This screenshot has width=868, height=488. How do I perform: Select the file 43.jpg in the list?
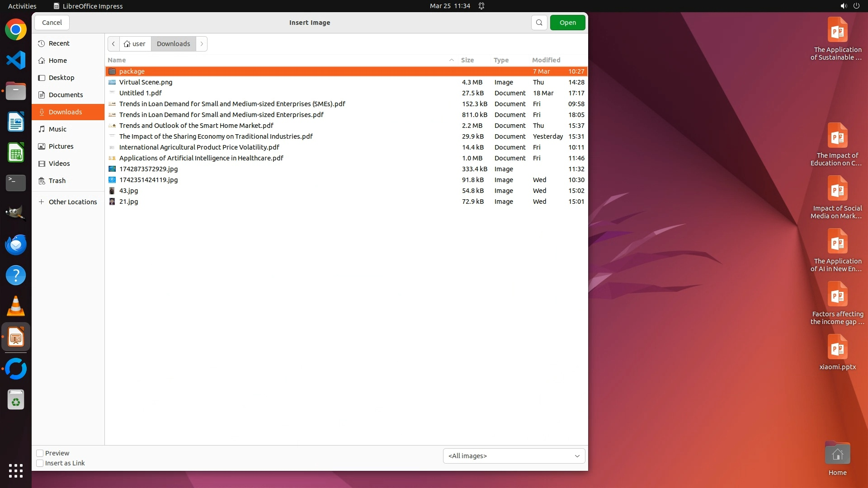pos(129,191)
